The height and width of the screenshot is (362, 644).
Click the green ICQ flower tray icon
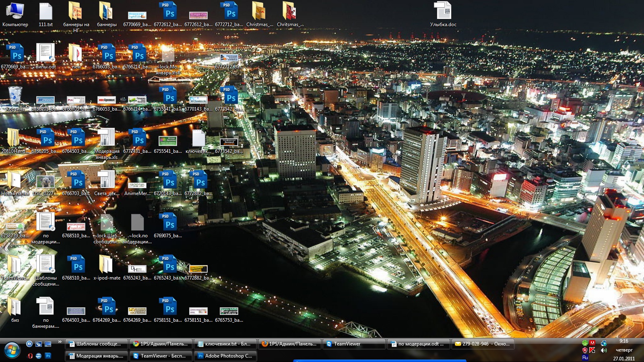pos(585,343)
